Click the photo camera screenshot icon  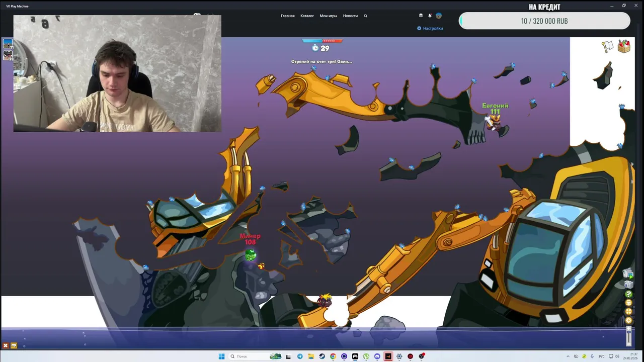click(628, 285)
